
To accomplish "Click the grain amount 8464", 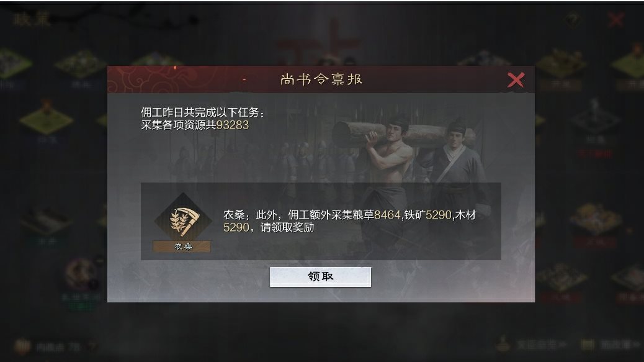I will click(x=387, y=215).
